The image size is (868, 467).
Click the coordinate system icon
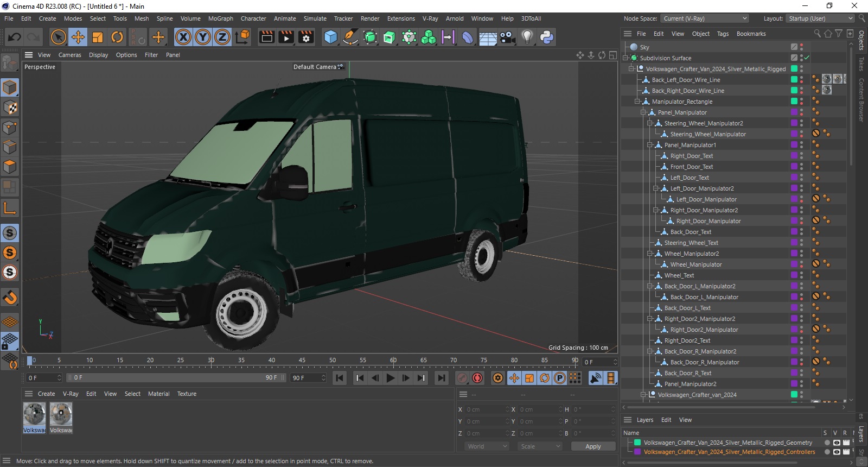[243, 37]
